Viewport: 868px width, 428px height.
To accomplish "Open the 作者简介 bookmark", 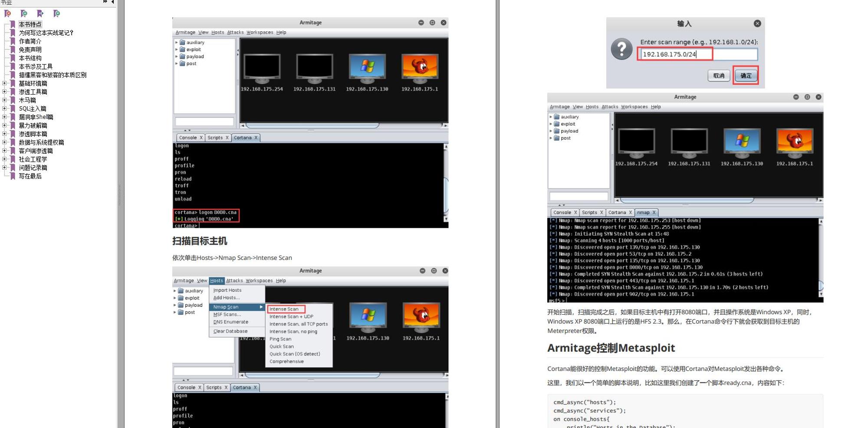I will 30,41.
